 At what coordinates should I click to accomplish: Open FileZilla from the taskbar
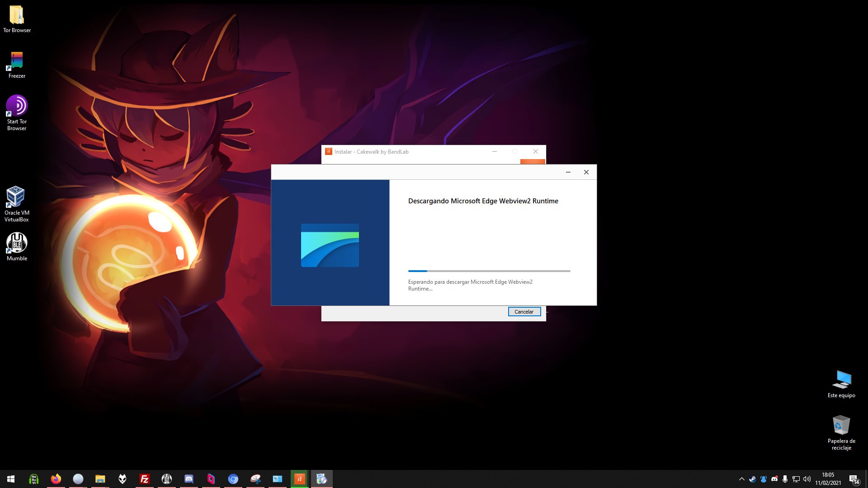pyautogui.click(x=144, y=479)
